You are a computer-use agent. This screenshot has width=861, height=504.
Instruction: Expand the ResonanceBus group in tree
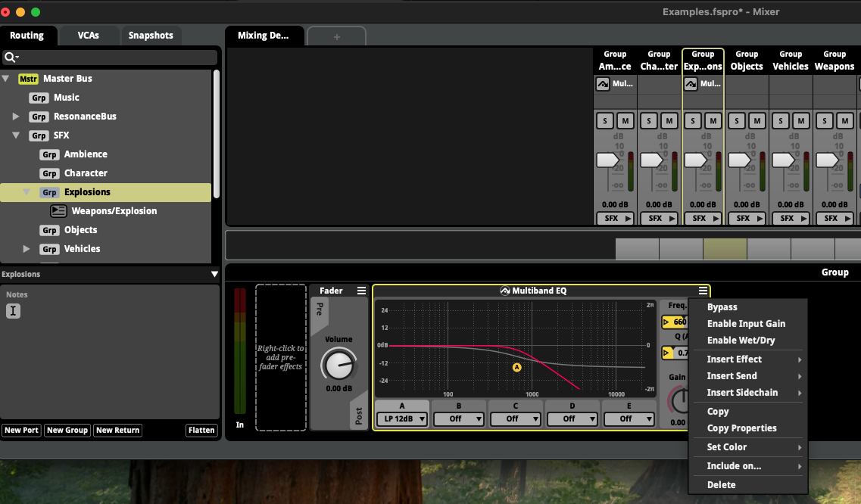pos(16,117)
